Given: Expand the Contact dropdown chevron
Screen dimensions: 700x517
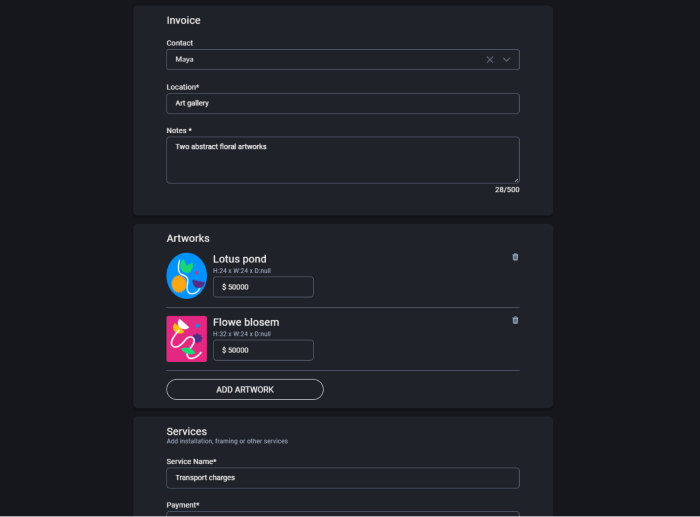Looking at the screenshot, I should click(x=506, y=60).
